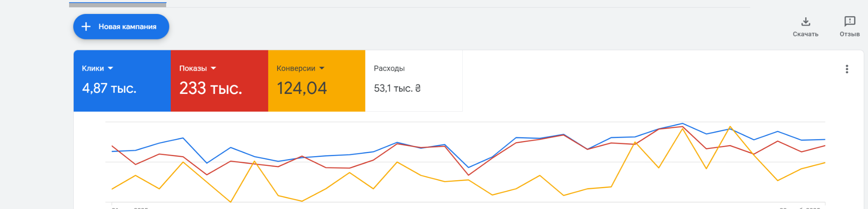Click the Отзыв text label

point(849,34)
